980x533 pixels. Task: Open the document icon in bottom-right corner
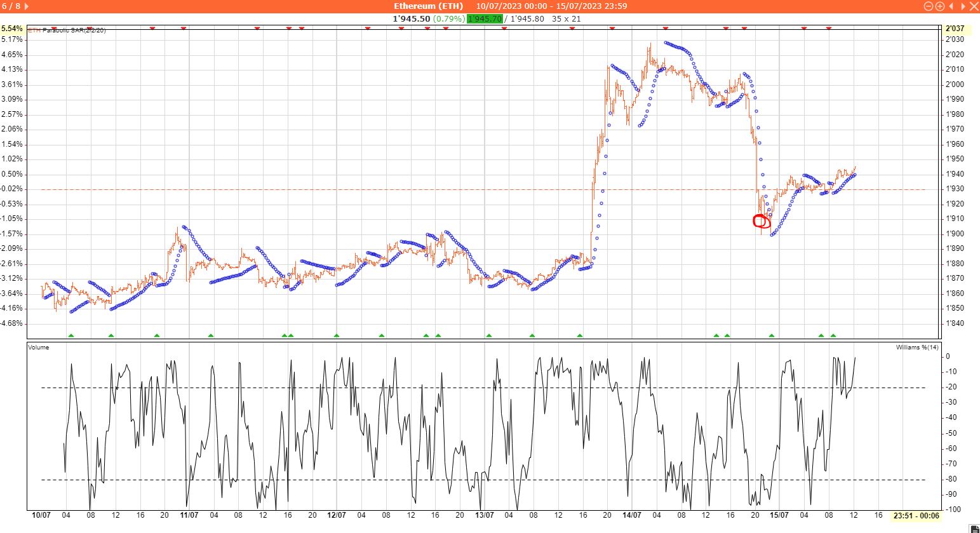click(974, 529)
